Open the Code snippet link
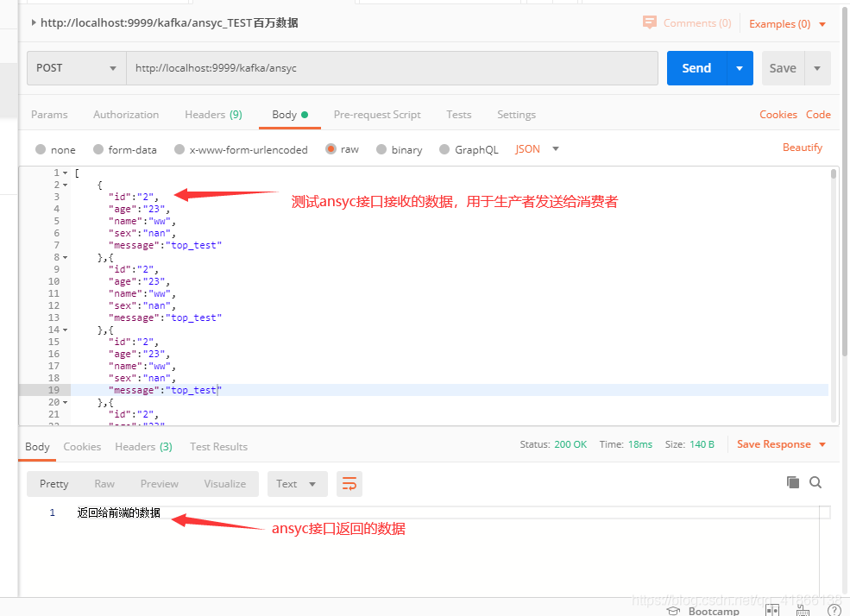Viewport: 850px width, 616px height. click(818, 115)
